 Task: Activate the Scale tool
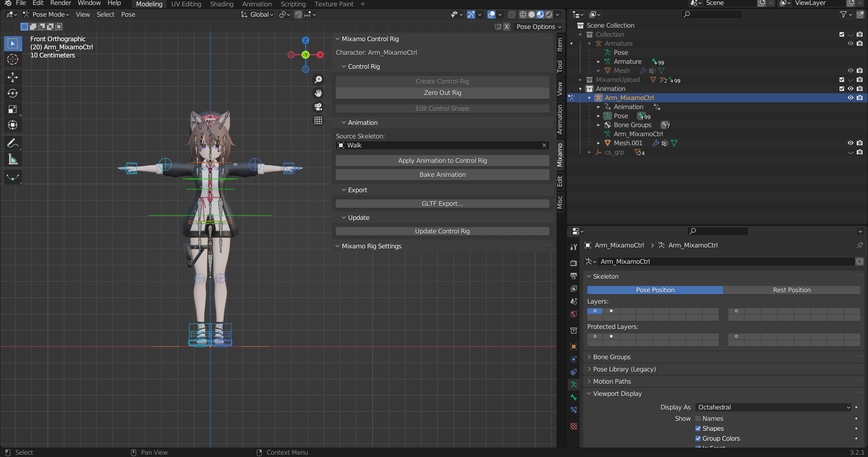click(x=13, y=109)
